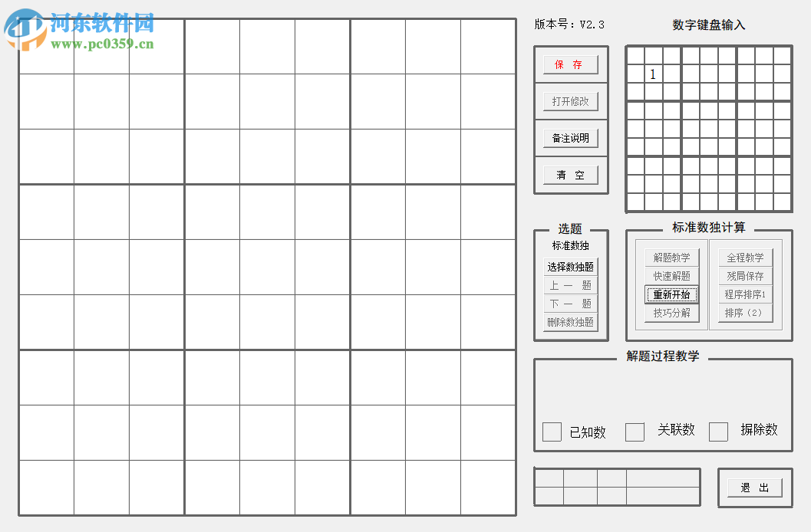Clear the board with 清空
This screenshot has width=811, height=532.
570,175
